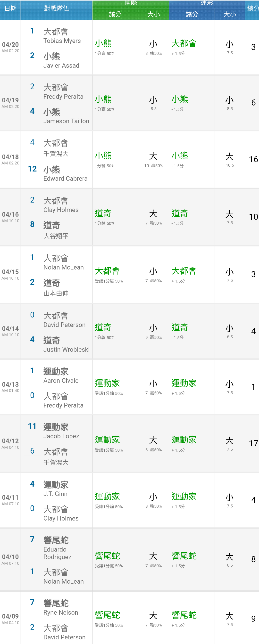
Task: Click pitcher Jameson Taillon's name
Action: click(x=66, y=121)
